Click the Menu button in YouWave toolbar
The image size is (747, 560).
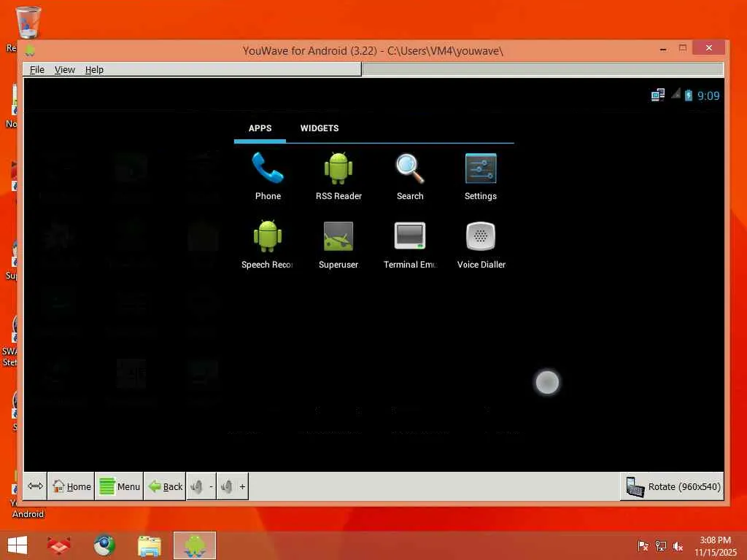(119, 486)
